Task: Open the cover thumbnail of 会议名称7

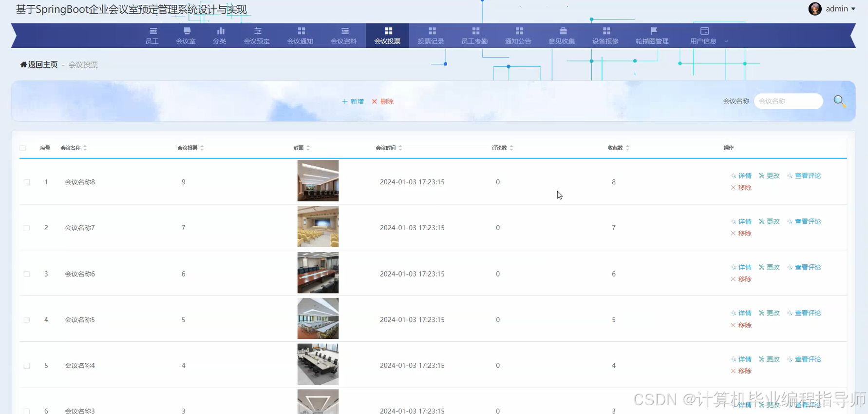Action: tap(318, 227)
